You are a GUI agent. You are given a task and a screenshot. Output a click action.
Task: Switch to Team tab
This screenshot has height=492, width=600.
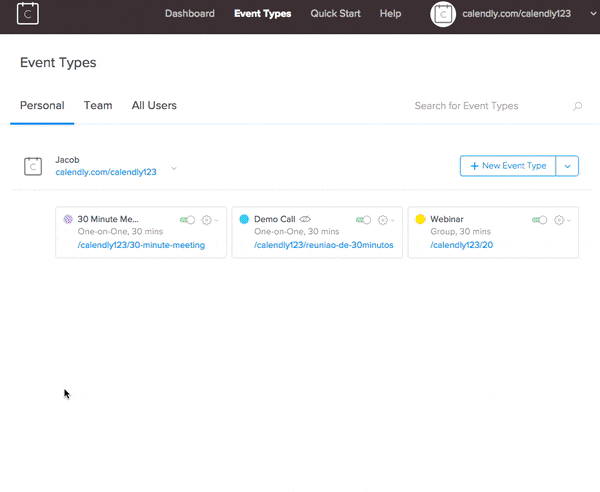(98, 106)
